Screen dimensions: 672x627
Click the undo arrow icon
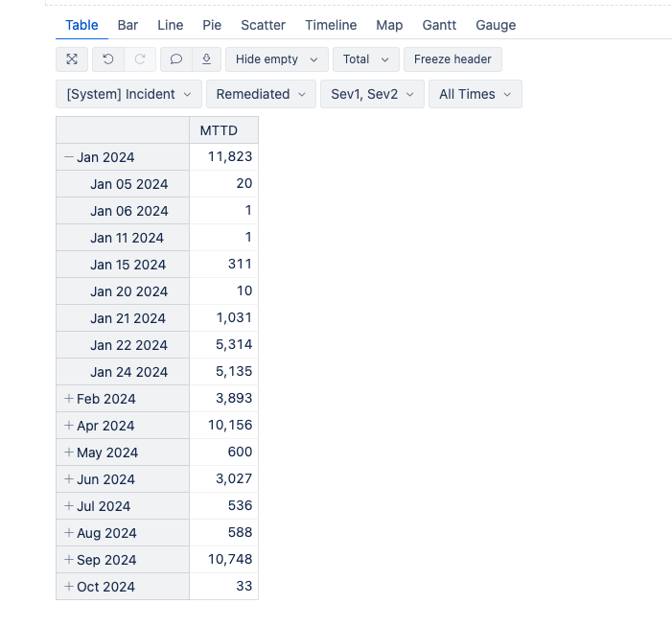[108, 59]
